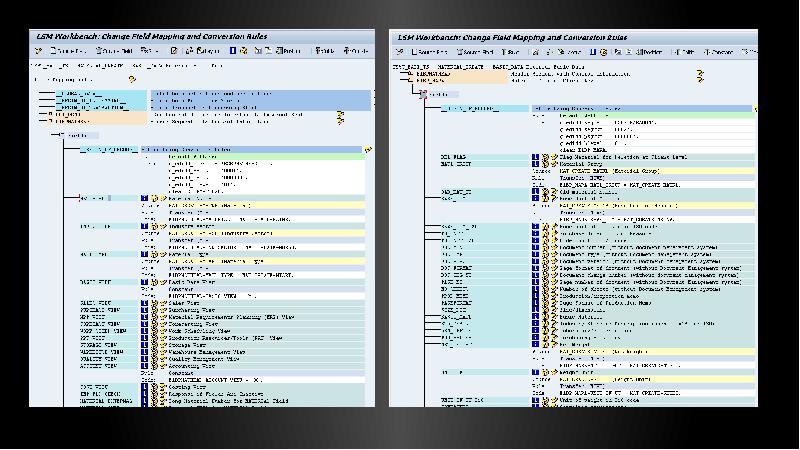
Task: Click blue info icon beside WAREHOUSE_VIEW field
Action: (144, 352)
